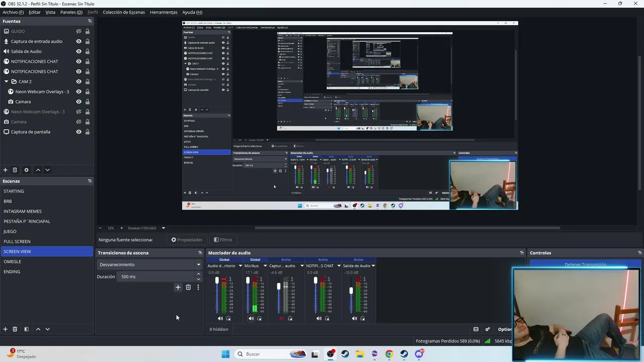The image size is (644, 362).
Task: Toggle monitoring icon for Salida de Audio channel
Action: (363, 318)
